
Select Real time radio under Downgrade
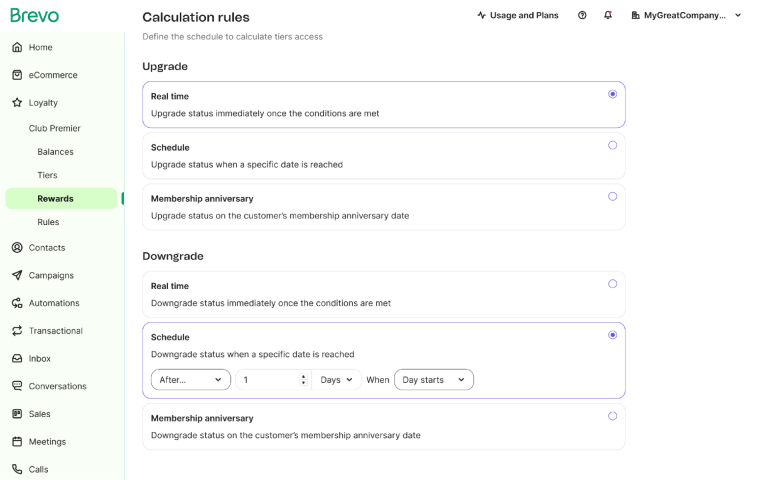click(612, 284)
